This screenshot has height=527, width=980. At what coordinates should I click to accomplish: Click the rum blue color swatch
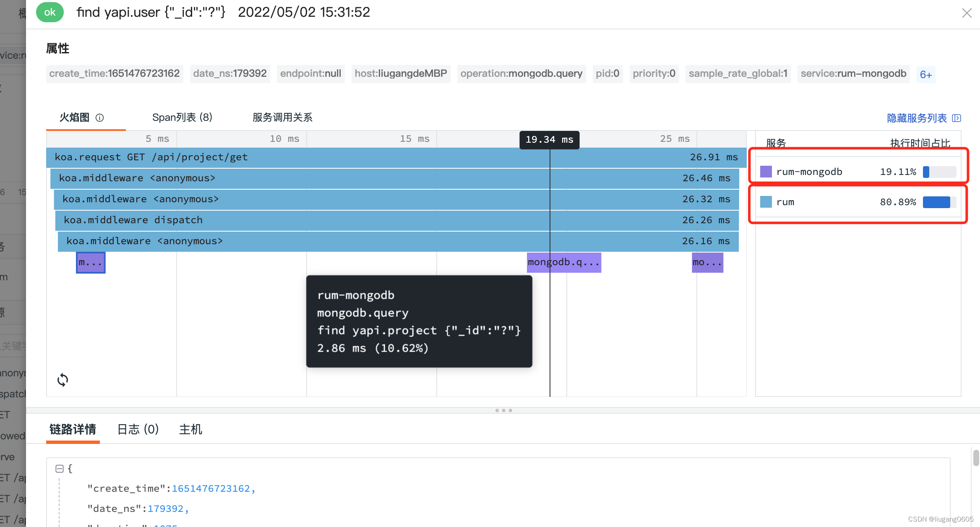pyautogui.click(x=766, y=202)
